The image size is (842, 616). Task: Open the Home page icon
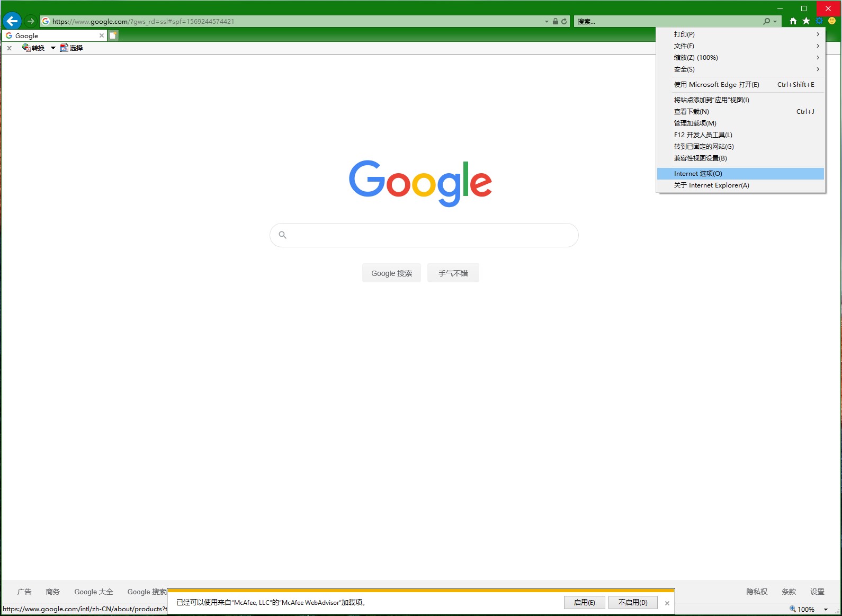coord(793,21)
